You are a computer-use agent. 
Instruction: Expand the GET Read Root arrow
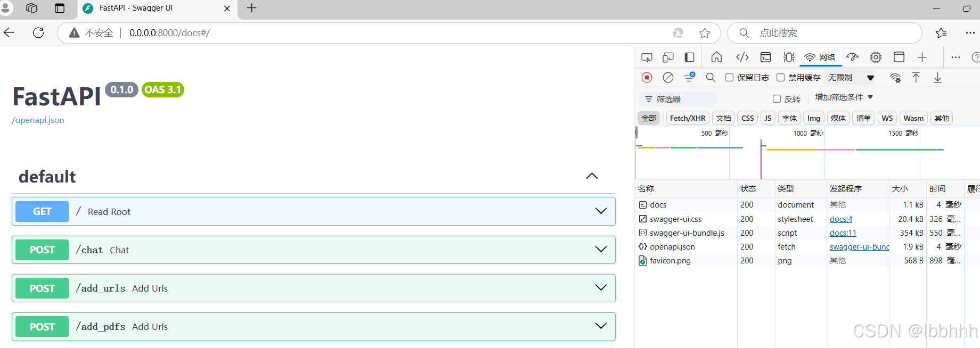click(601, 211)
